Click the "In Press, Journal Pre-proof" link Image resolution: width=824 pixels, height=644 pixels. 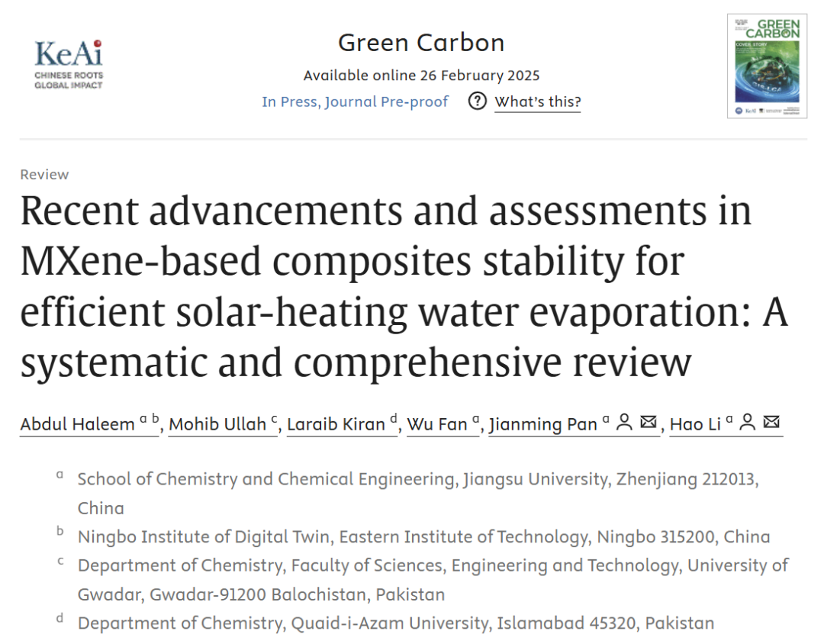point(355,101)
